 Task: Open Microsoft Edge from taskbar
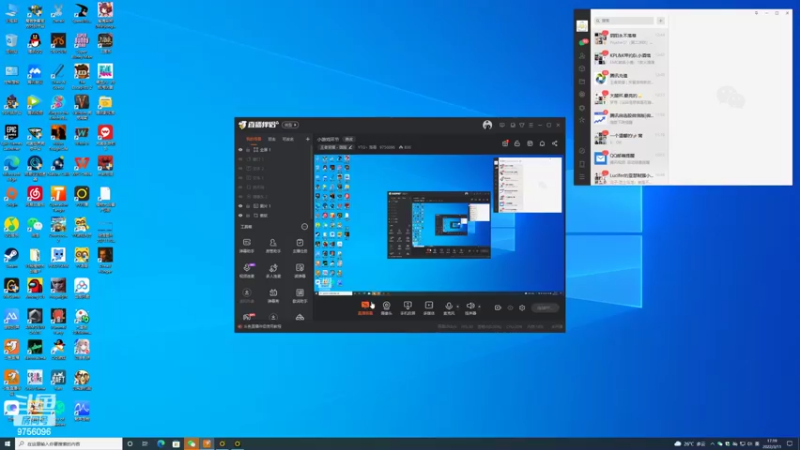[x=161, y=444]
